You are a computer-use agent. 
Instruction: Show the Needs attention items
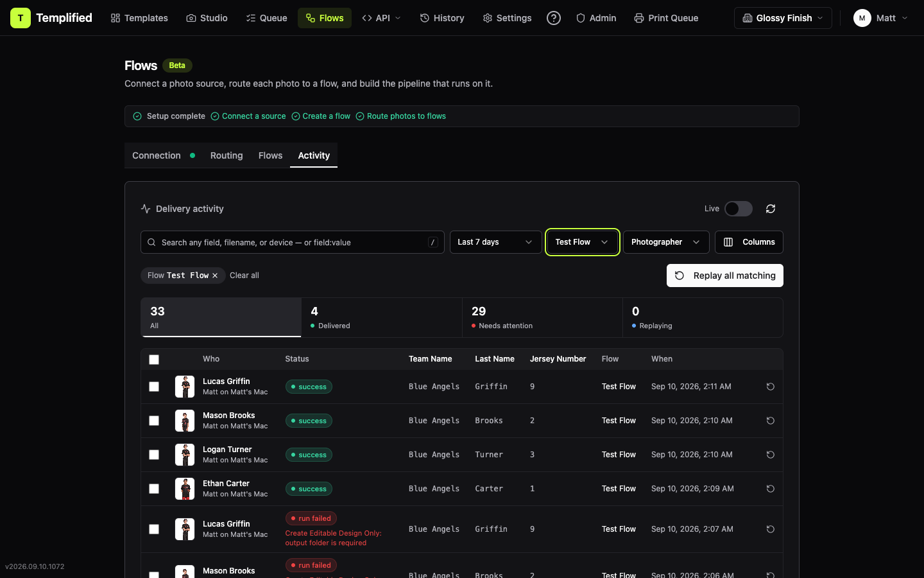(x=542, y=317)
